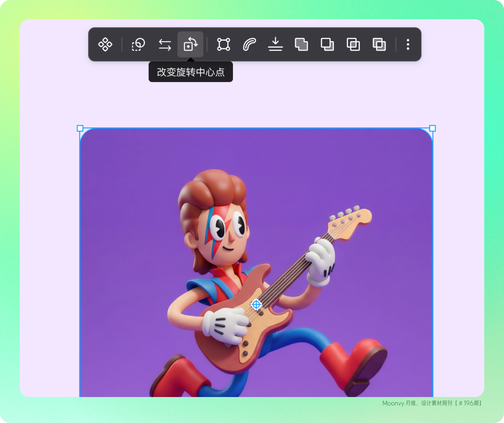
Task: Click the top-left selection handle
Action: pyautogui.click(x=80, y=128)
